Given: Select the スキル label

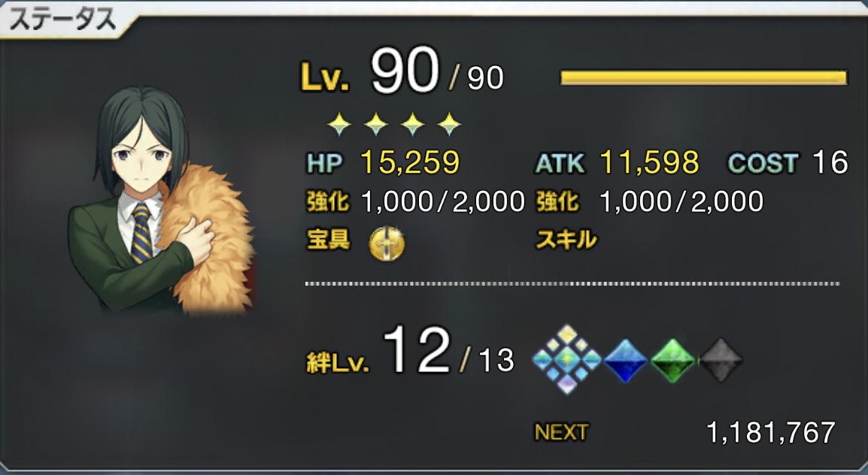Looking at the screenshot, I should (566, 240).
